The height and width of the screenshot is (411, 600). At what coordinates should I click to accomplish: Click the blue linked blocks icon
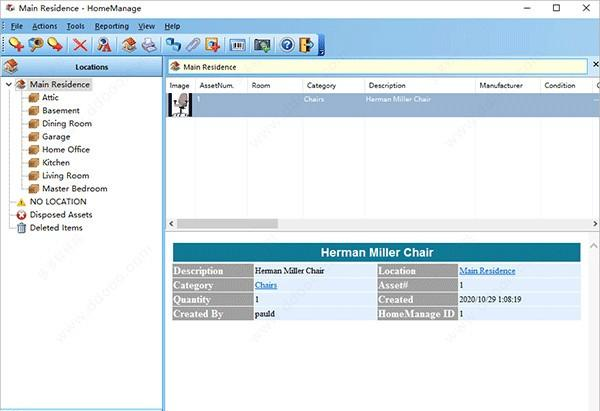(x=173, y=45)
